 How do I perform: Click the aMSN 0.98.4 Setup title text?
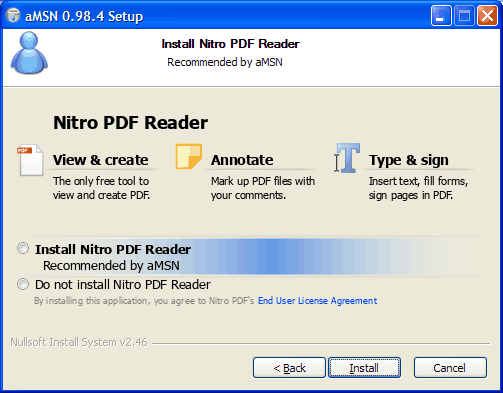[84, 16]
